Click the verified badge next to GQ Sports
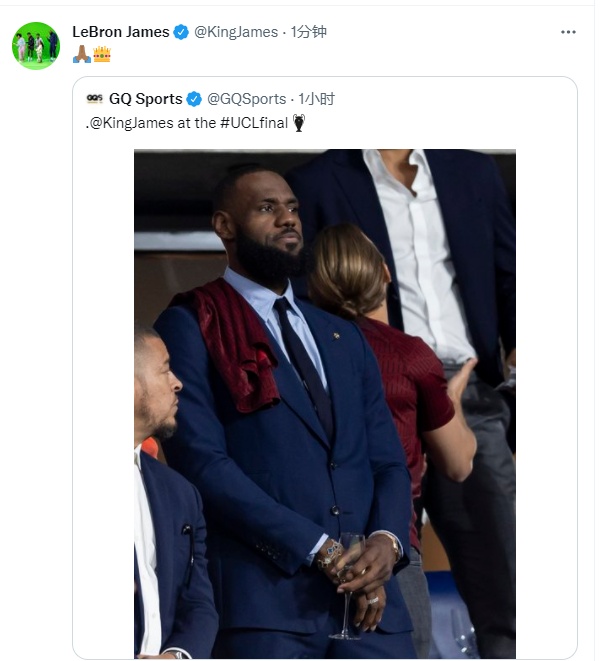Screen dimensions: 600x661 [194, 99]
